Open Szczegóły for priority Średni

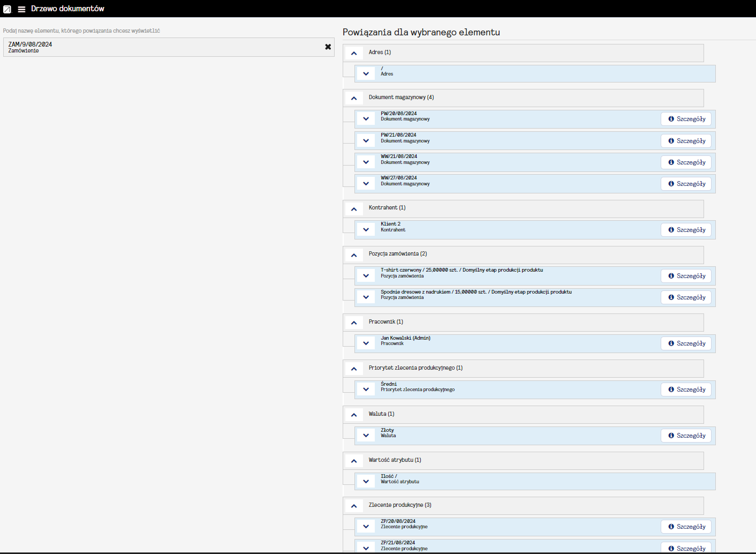coord(686,390)
